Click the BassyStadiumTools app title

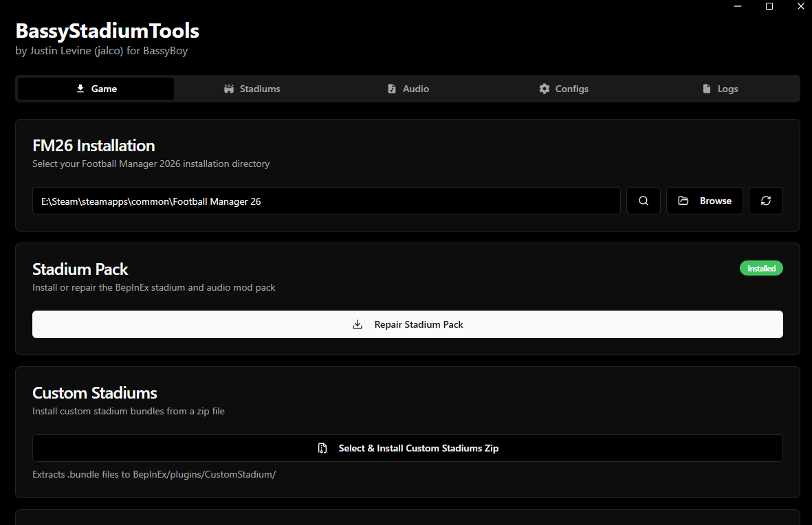(107, 31)
